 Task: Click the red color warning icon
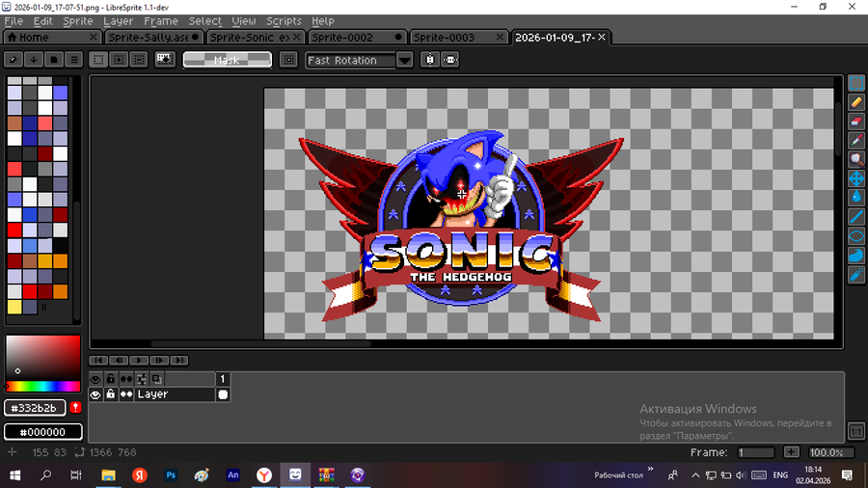pyautogui.click(x=76, y=408)
